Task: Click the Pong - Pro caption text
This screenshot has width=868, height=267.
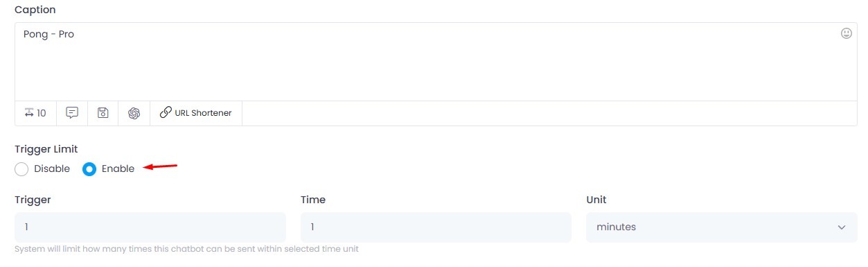Action: (48, 34)
